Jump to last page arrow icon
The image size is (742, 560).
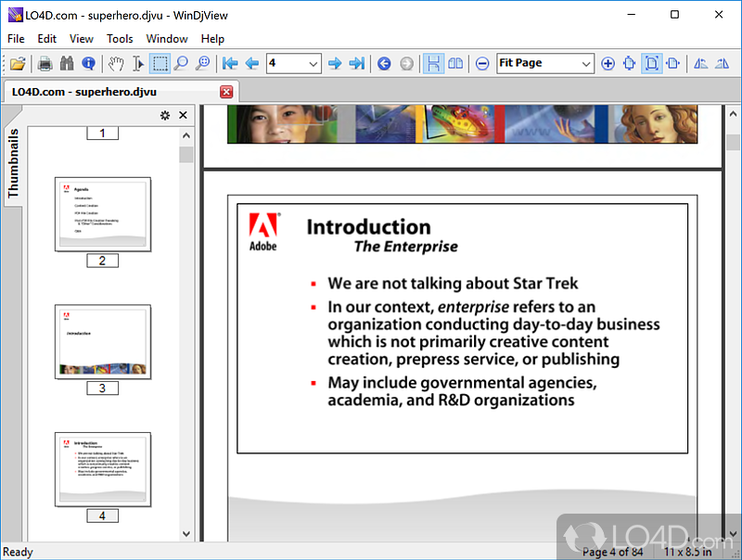pyautogui.click(x=357, y=63)
